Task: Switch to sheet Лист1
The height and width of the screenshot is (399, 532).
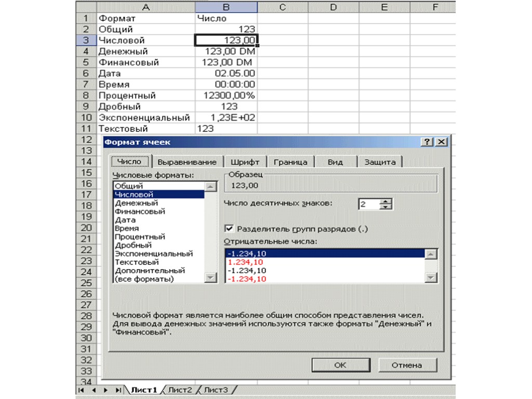Action: tap(144, 390)
